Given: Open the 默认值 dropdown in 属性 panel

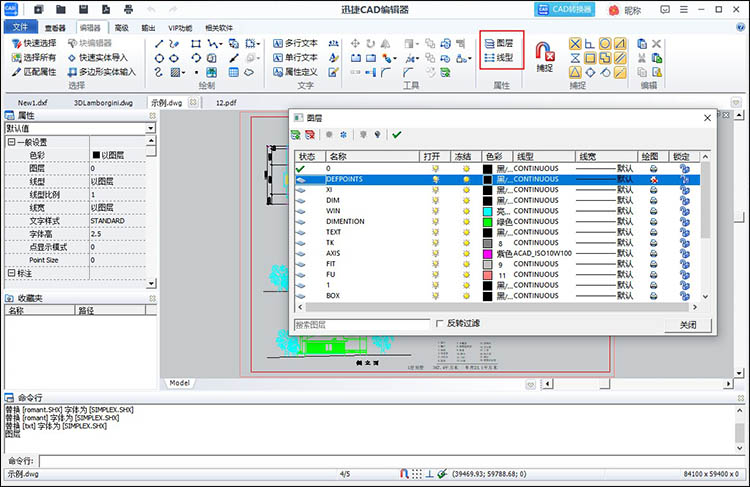Looking at the screenshot, I should 151,128.
